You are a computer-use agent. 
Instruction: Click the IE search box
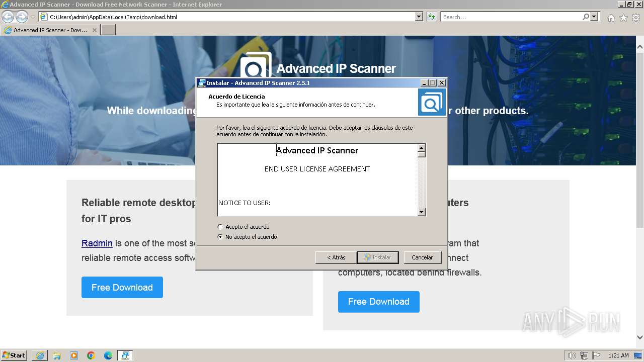point(511,17)
